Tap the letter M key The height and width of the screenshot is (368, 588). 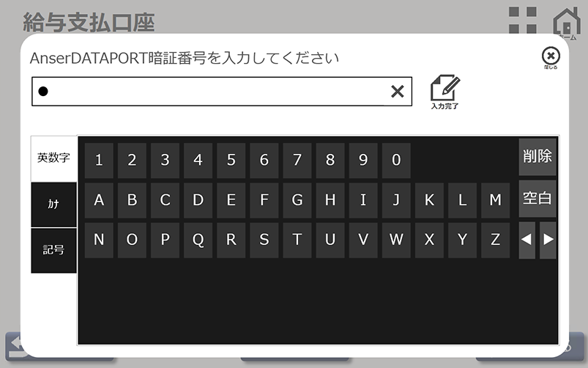pyautogui.click(x=495, y=200)
